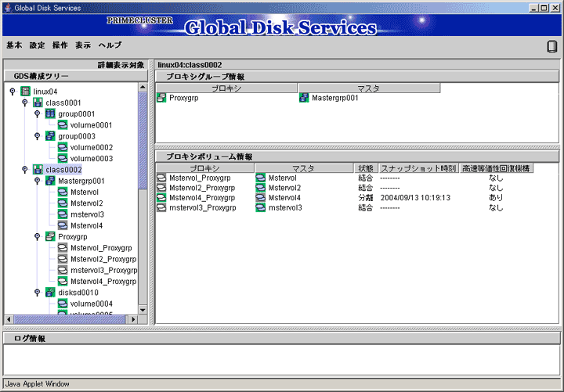Image resolution: width=564 pixels, height=392 pixels.
Task: Click the 分離 status cell
Action: coord(366,198)
